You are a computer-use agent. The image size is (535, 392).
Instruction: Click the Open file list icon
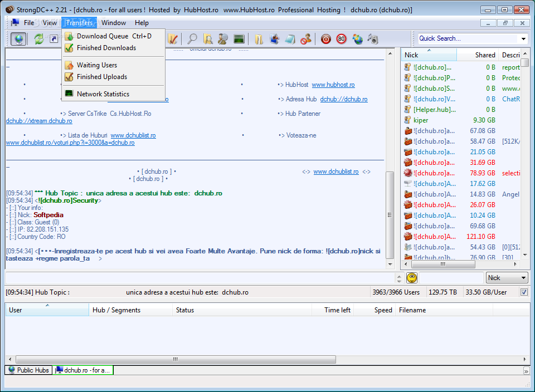259,39
